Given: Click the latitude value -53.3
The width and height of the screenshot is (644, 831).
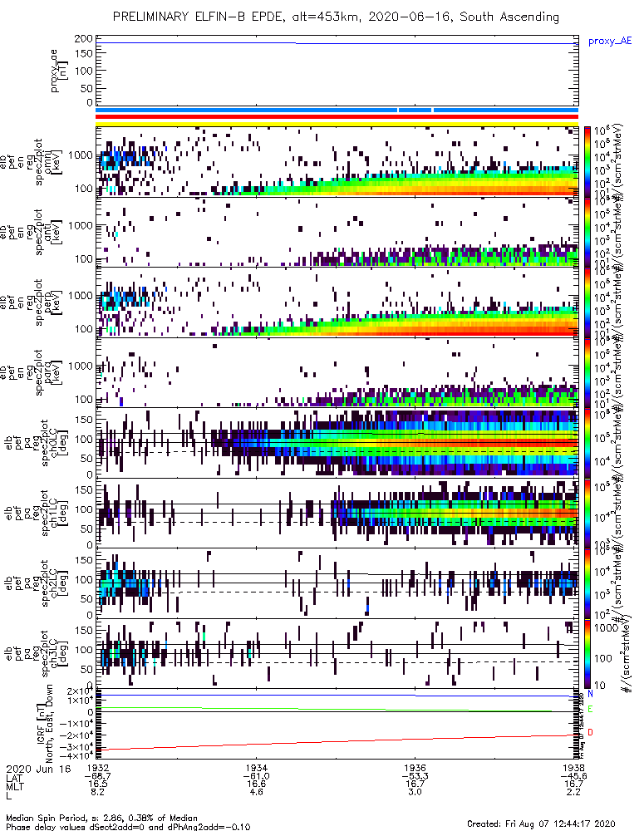Looking at the screenshot, I should [x=415, y=776].
